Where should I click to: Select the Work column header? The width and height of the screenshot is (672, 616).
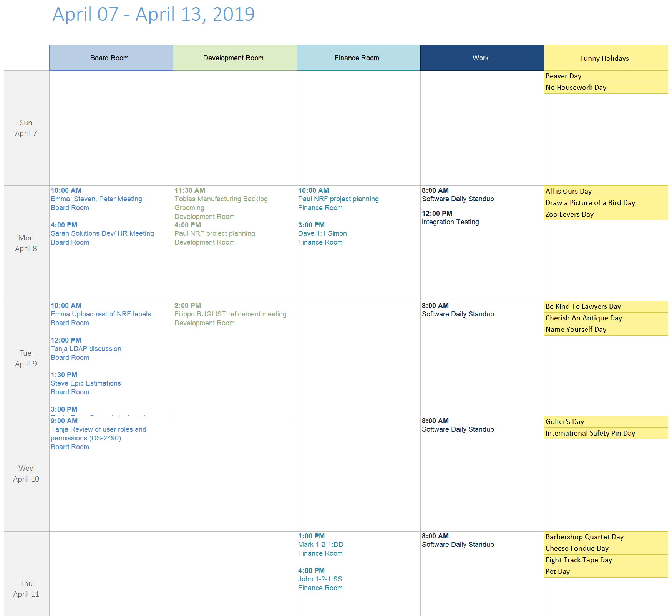pos(482,58)
